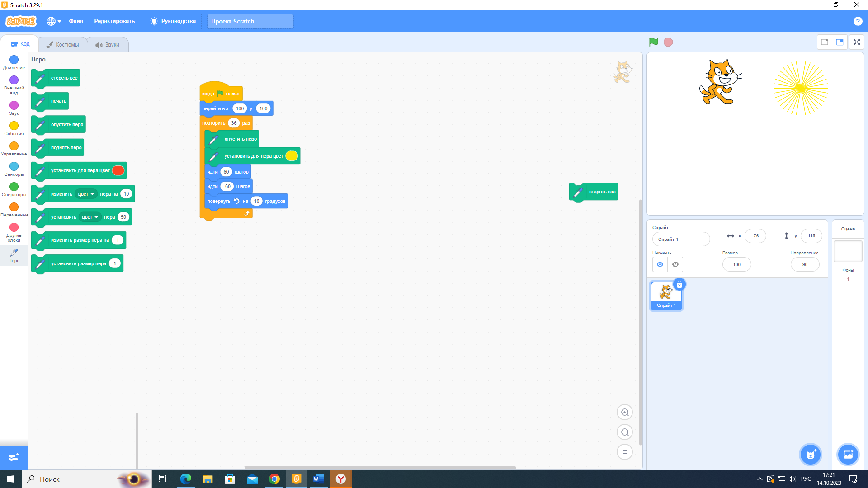868x488 pixels.
Task: Open the add extension button
Action: click(14, 457)
